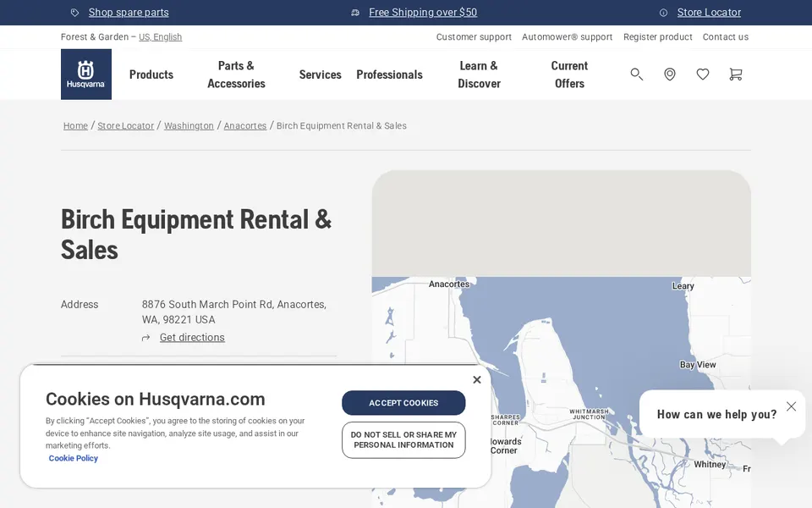Click Bay View label on the map
The image size is (812, 508).
pos(698,365)
